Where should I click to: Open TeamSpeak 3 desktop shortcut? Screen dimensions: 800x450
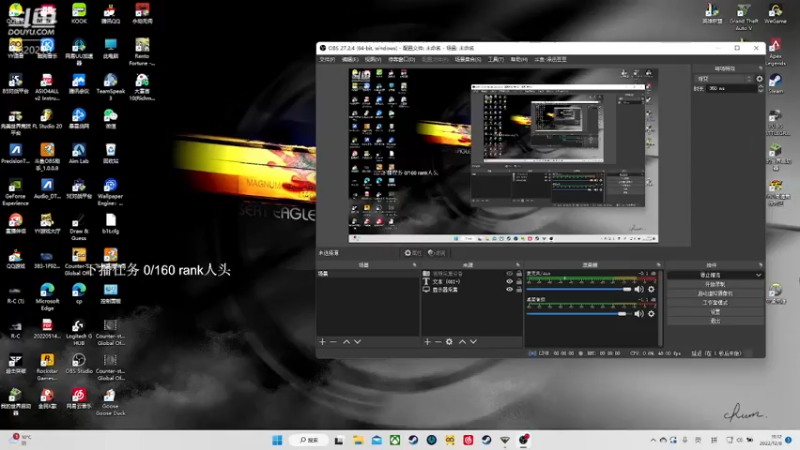pyautogui.click(x=110, y=87)
